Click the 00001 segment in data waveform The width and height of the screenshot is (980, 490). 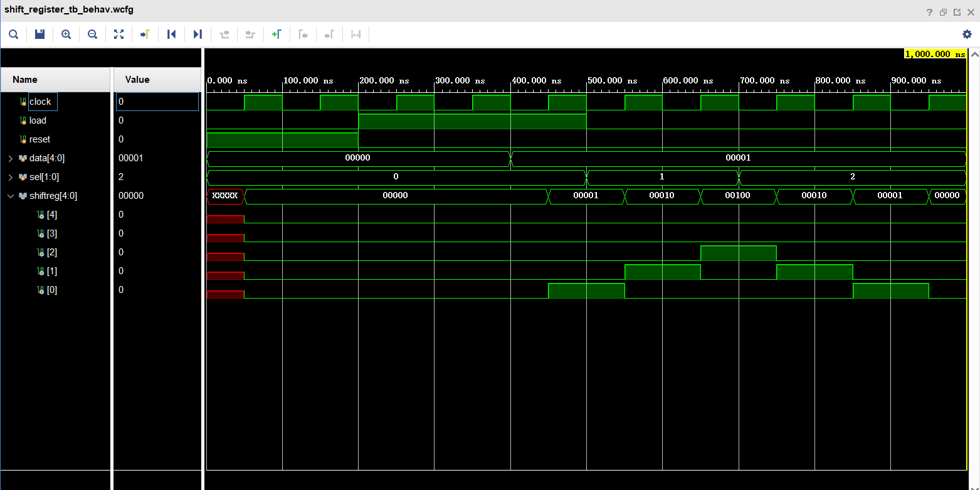739,158
